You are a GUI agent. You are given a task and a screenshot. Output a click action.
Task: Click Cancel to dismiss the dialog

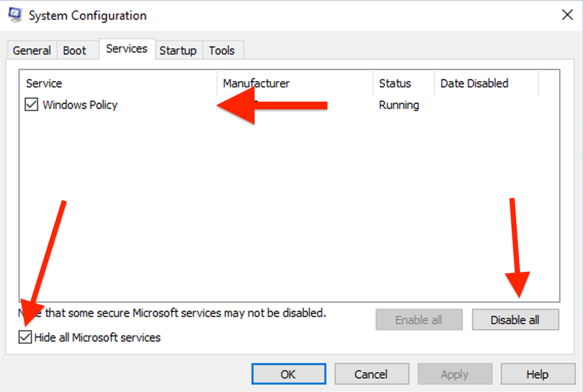[x=371, y=374]
